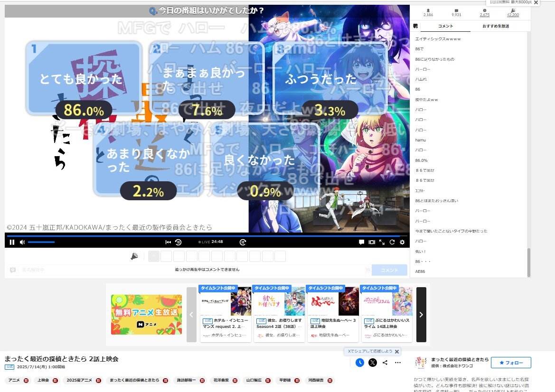This screenshot has height=392, width=555.
Task: Jump to LIVE playback position
Action: click(204, 242)
